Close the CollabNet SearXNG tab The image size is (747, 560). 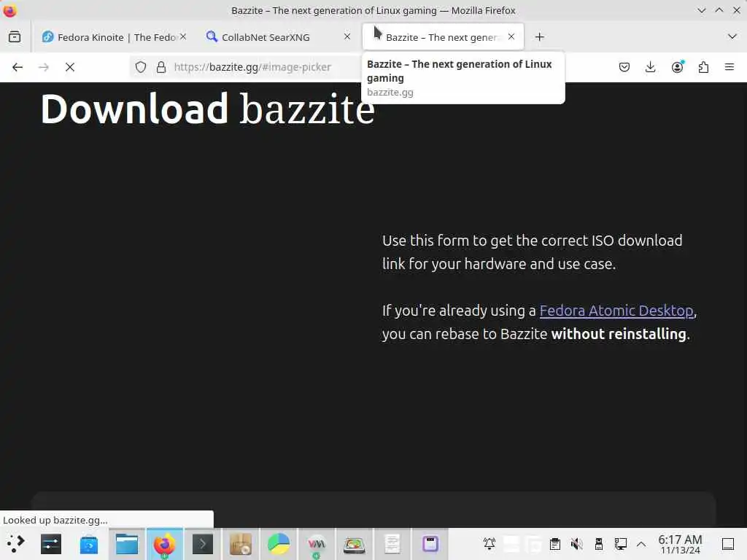click(x=347, y=36)
